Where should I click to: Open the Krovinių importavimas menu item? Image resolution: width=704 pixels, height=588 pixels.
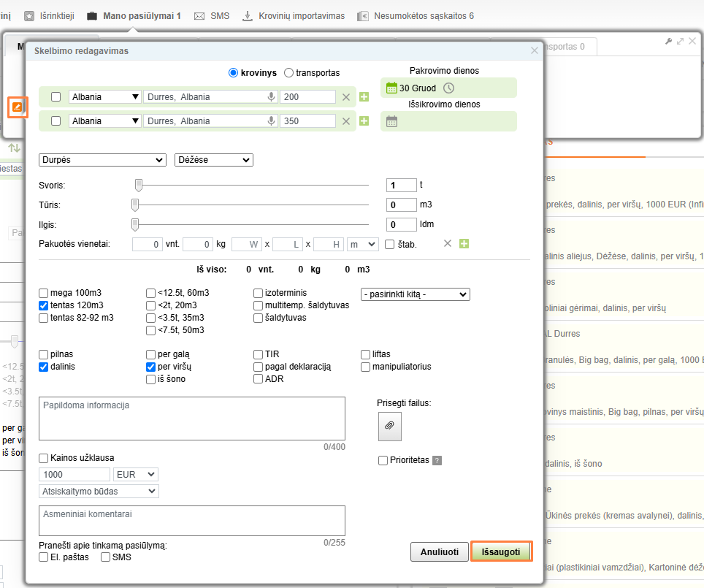(293, 15)
